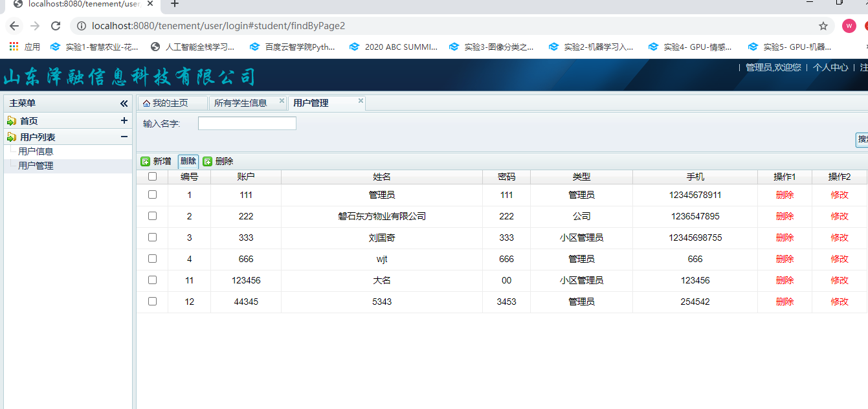Click red 删除 link for 管理员 row

[x=785, y=195]
